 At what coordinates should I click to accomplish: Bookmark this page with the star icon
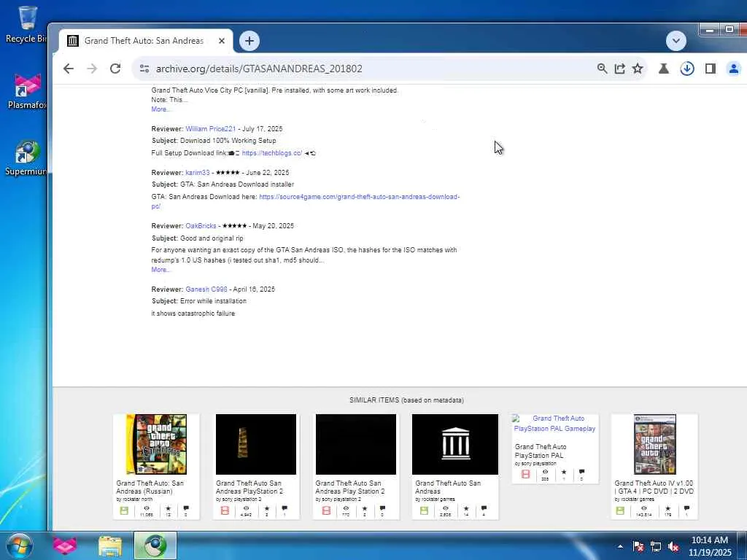tap(638, 69)
